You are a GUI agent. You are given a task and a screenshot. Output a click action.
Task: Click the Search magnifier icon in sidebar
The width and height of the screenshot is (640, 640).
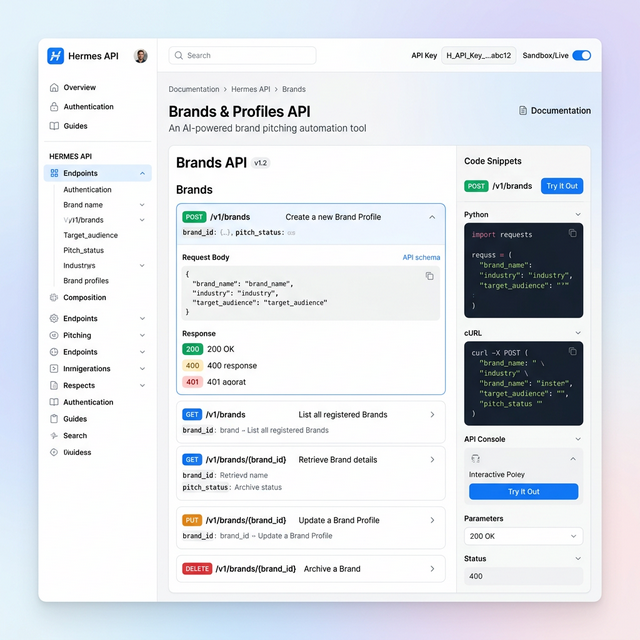pyautogui.click(x=54, y=436)
